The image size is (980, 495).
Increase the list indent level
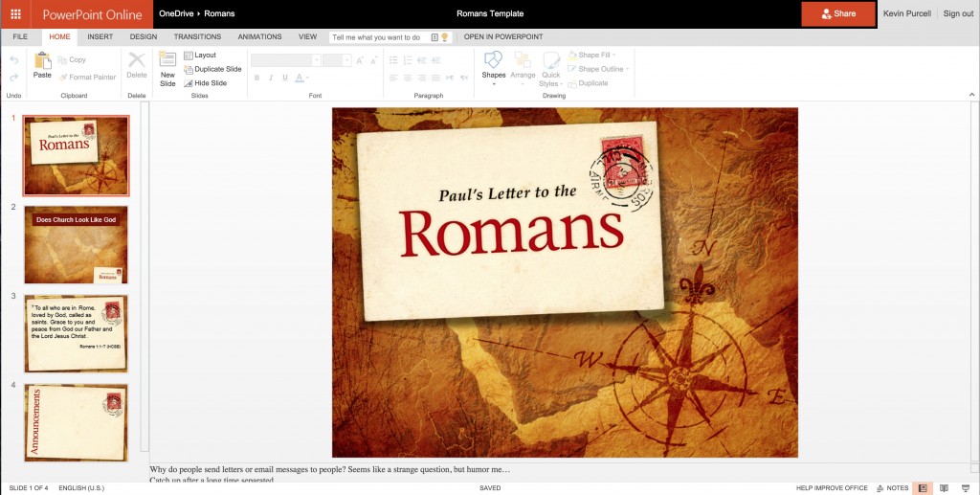click(436, 60)
